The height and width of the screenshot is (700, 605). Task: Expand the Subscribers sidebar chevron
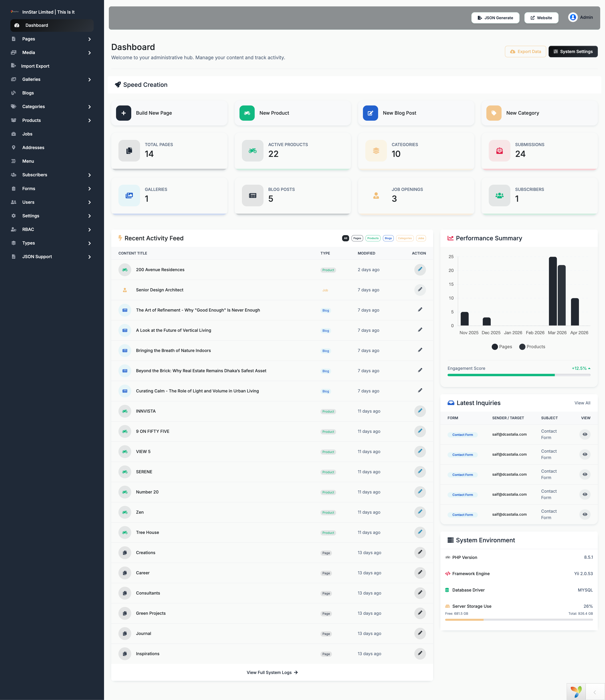[89, 175]
